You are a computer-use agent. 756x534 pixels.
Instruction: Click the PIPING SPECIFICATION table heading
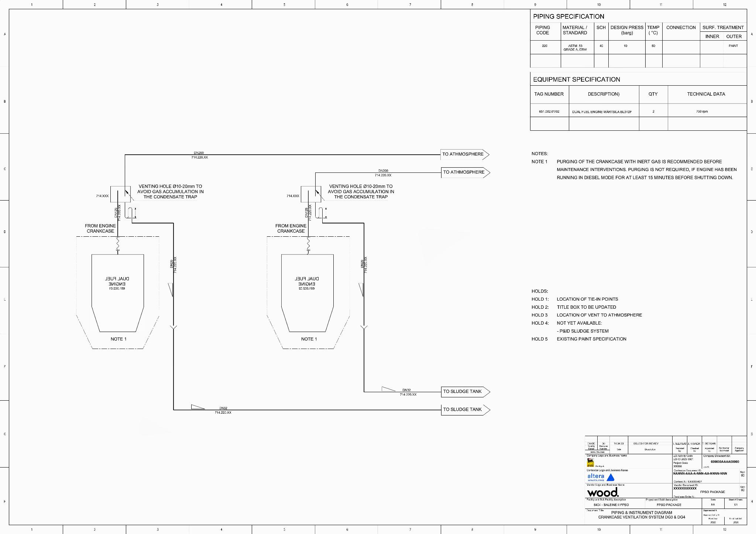(x=568, y=17)
